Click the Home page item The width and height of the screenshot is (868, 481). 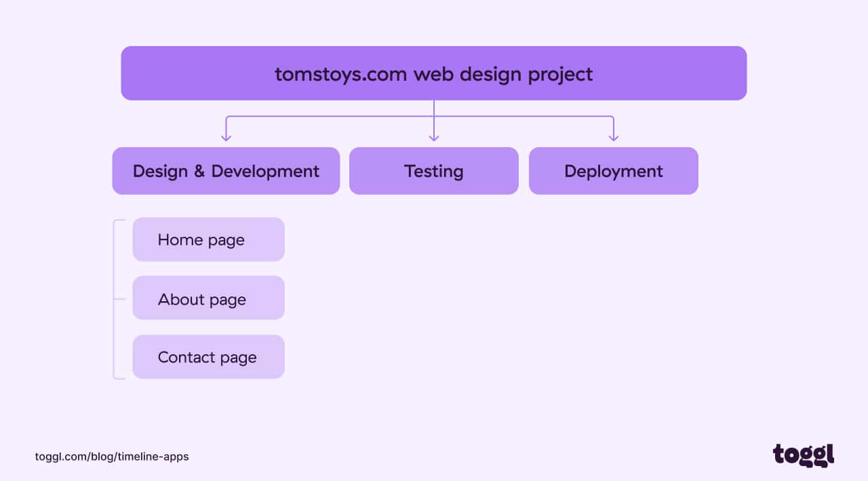tap(208, 239)
